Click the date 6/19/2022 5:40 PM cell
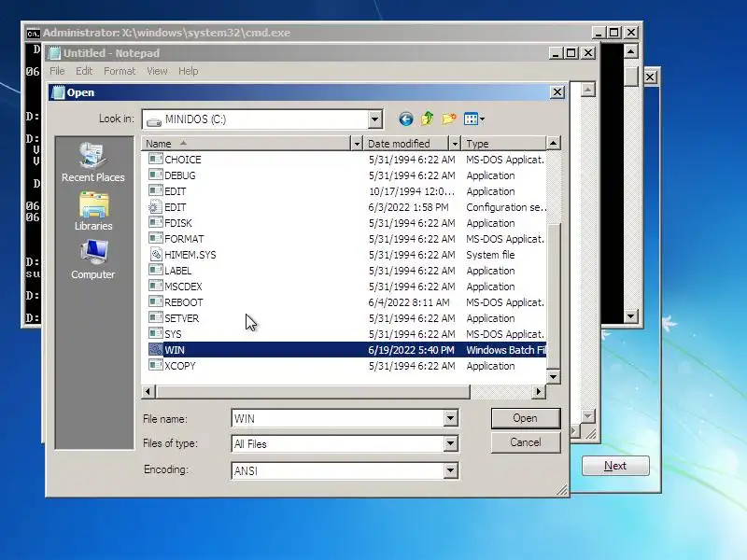 [x=411, y=349]
